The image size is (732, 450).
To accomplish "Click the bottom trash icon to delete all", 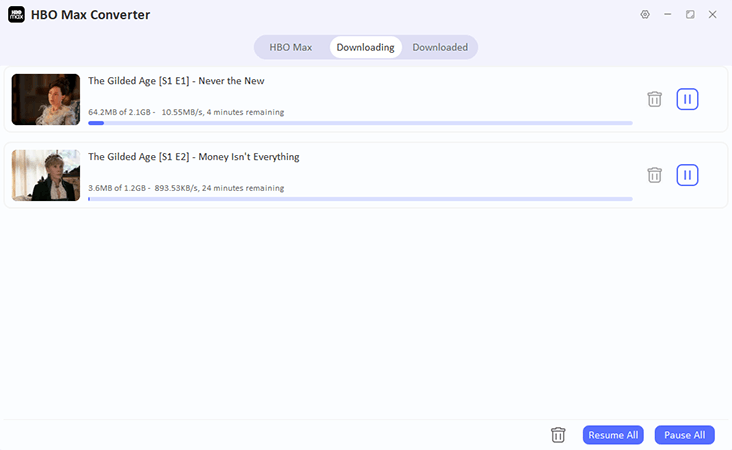I will (x=558, y=435).
